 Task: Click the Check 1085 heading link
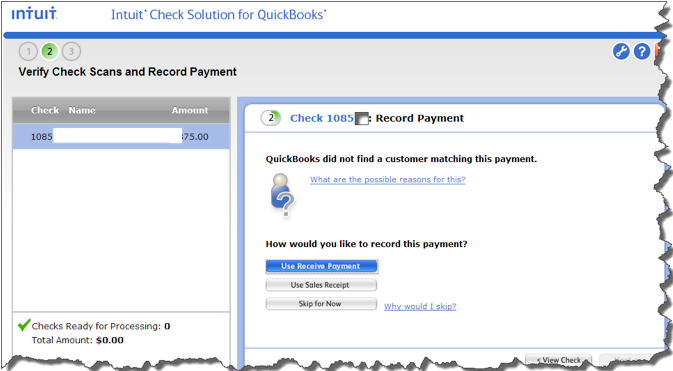click(321, 118)
